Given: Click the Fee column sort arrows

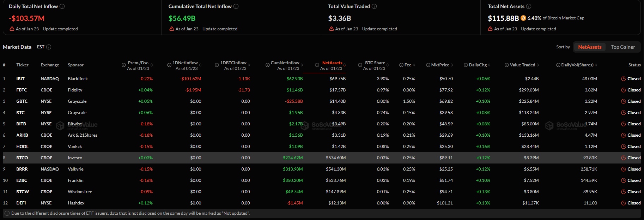Looking at the screenshot, I should [x=414, y=65].
